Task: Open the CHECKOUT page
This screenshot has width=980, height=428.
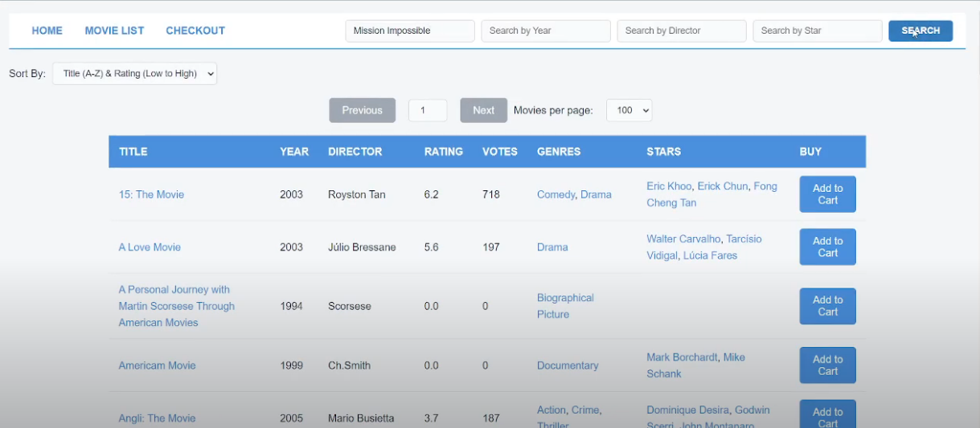Action: click(x=195, y=31)
